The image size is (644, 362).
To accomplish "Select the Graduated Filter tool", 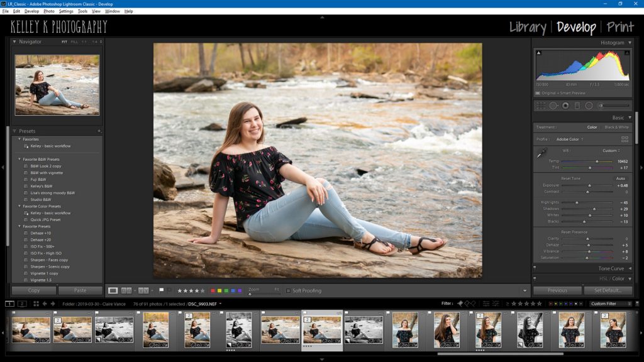I will (x=577, y=106).
